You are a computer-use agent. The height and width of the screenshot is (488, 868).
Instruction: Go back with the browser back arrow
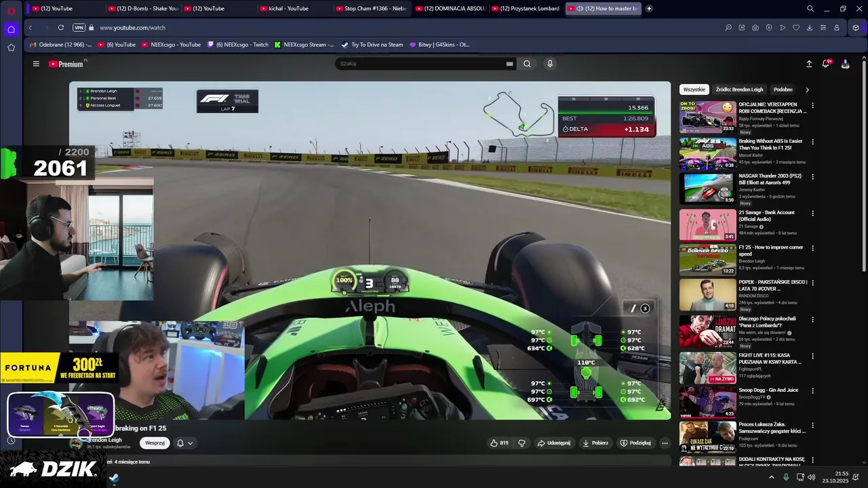(30, 28)
